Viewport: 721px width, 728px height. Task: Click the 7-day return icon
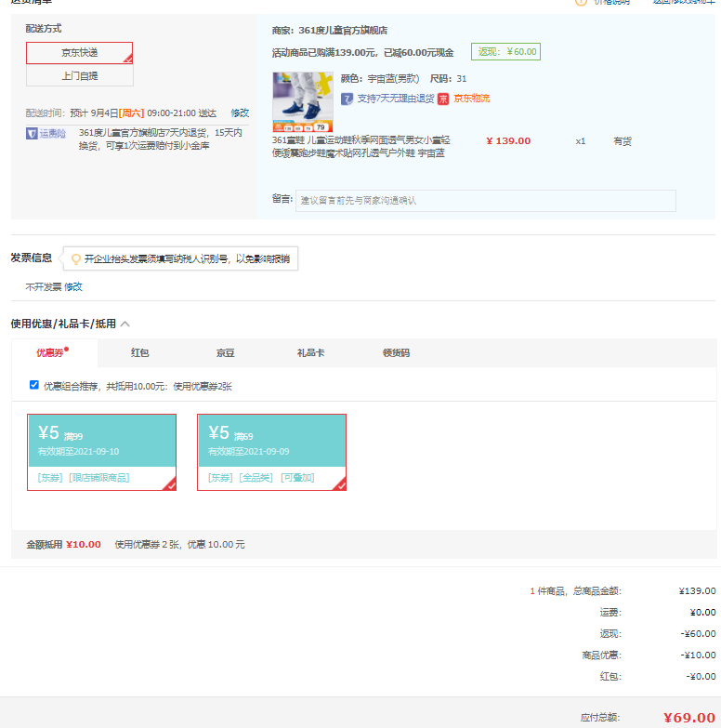[347, 99]
